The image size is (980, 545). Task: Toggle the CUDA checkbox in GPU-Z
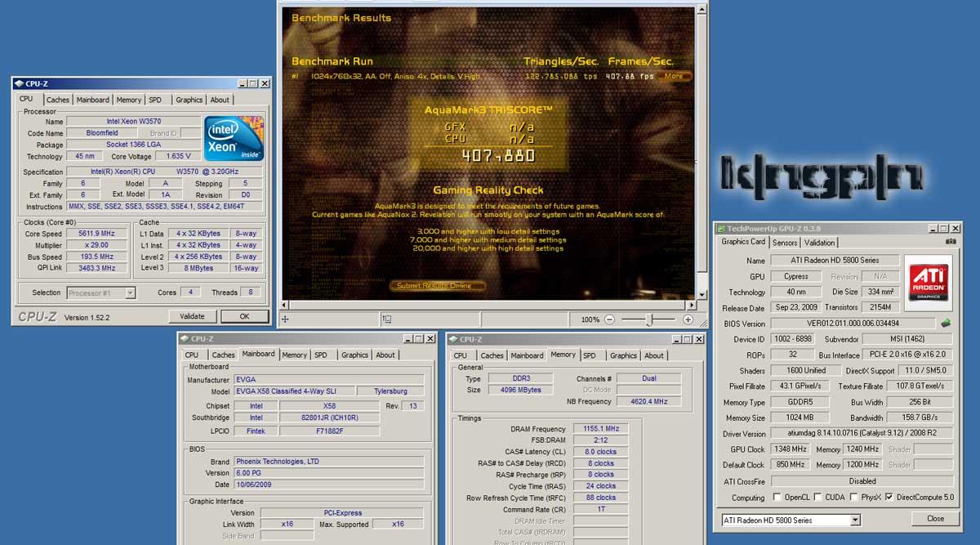pos(819,497)
